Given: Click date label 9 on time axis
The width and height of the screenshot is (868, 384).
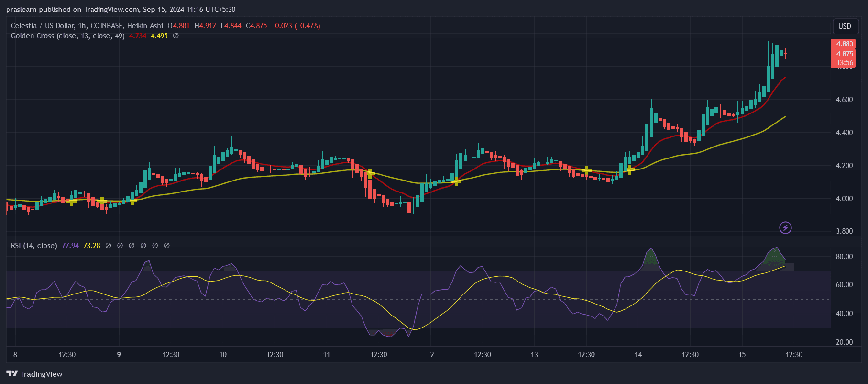Looking at the screenshot, I should [119, 355].
